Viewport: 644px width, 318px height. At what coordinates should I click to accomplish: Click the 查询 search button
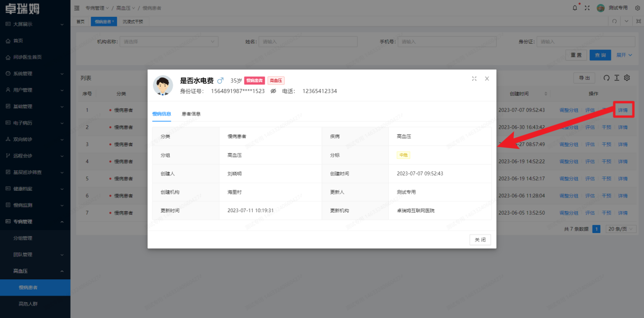pyautogui.click(x=600, y=55)
